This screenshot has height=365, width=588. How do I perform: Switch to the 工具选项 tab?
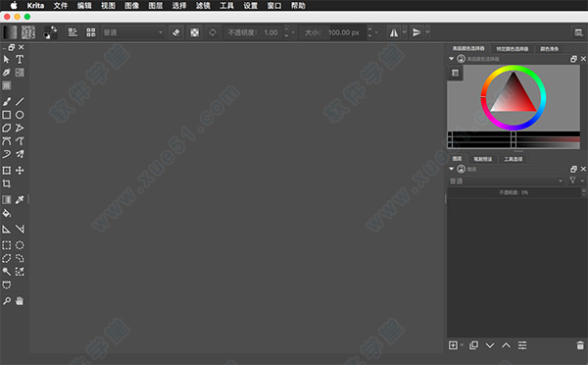click(513, 159)
